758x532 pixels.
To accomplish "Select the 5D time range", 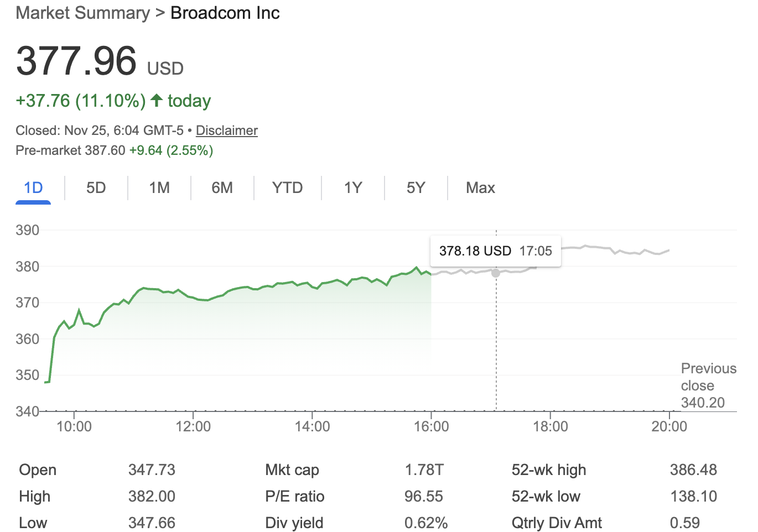I will [x=96, y=187].
